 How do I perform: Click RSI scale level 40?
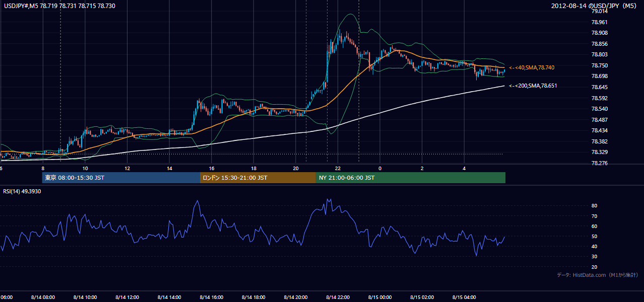pos(595,247)
